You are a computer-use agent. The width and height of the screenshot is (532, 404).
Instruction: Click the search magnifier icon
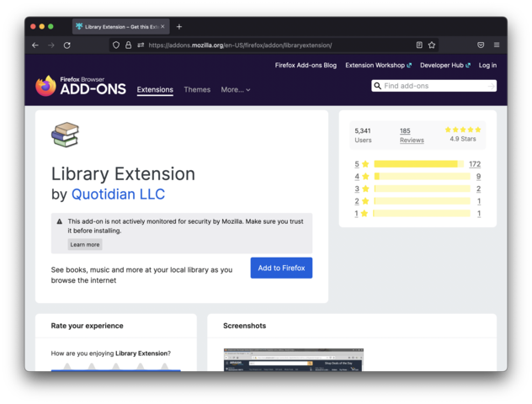(x=377, y=86)
